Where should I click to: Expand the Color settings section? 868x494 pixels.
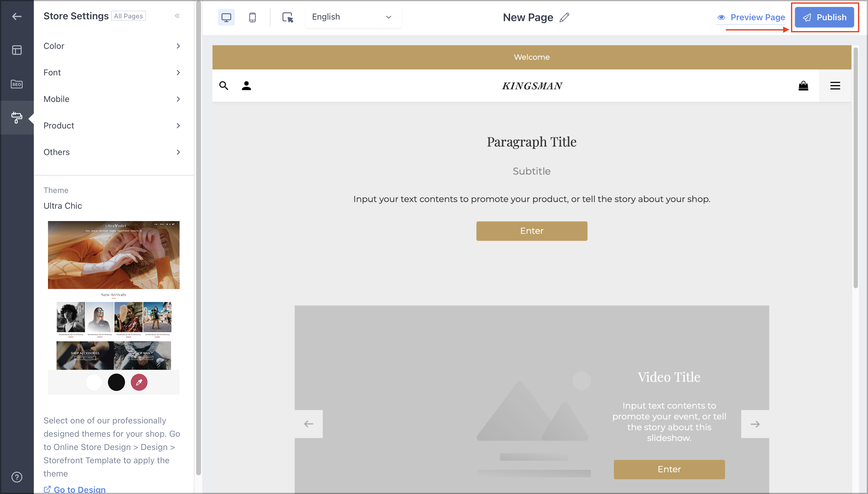coord(113,46)
